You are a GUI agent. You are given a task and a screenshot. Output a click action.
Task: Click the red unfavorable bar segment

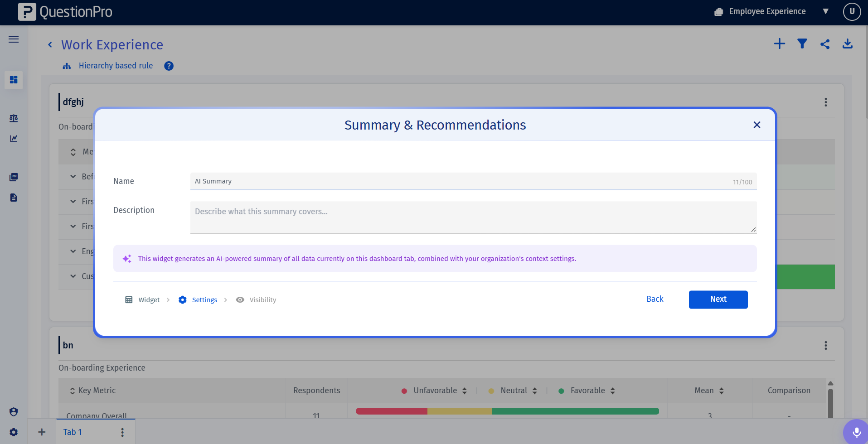pyautogui.click(x=392, y=411)
